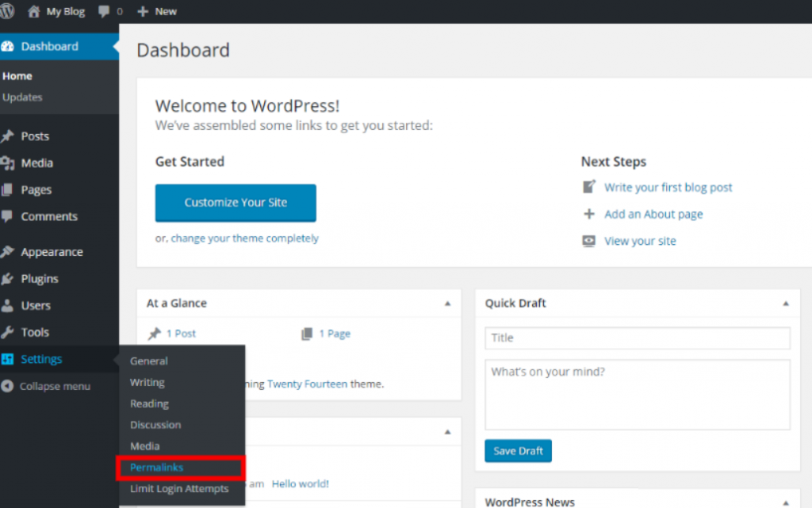812x508 pixels.
Task: Collapse the At a Glance panel
Action: tap(447, 304)
